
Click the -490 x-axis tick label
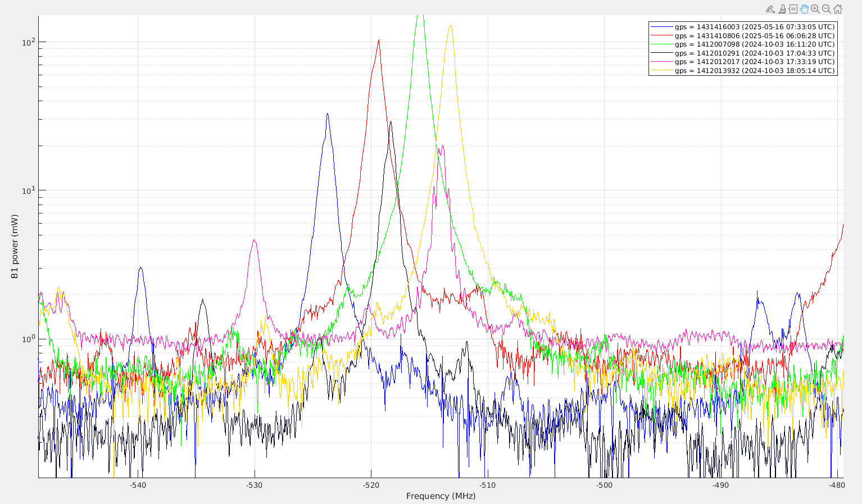[720, 485]
